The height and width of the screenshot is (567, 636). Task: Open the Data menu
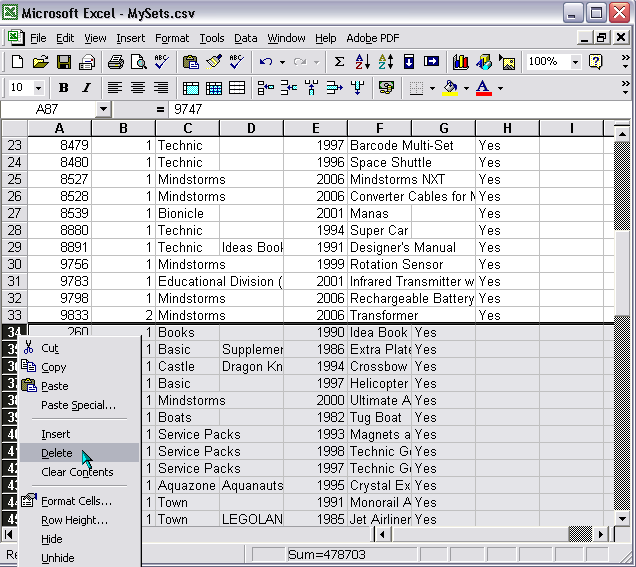pyautogui.click(x=245, y=38)
